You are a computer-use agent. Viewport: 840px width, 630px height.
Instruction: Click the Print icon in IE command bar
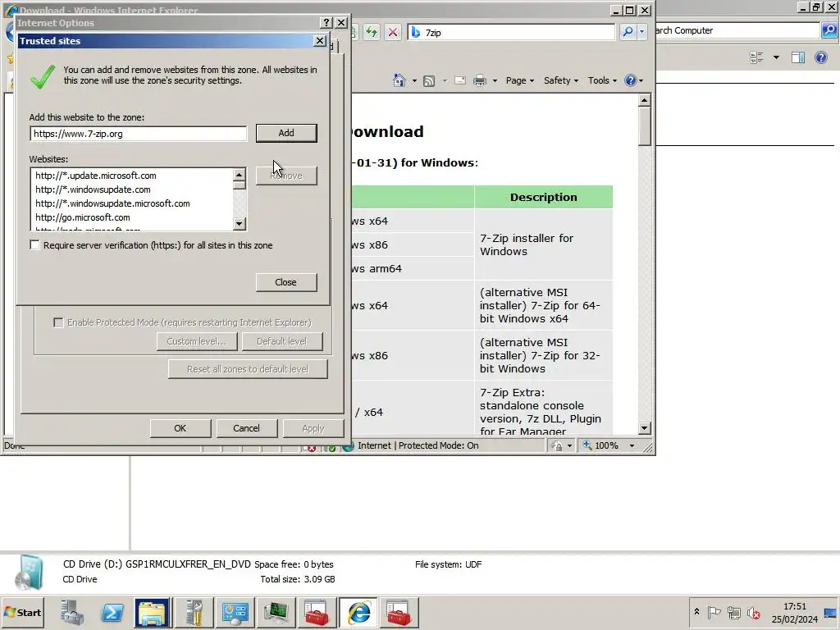[479, 80]
